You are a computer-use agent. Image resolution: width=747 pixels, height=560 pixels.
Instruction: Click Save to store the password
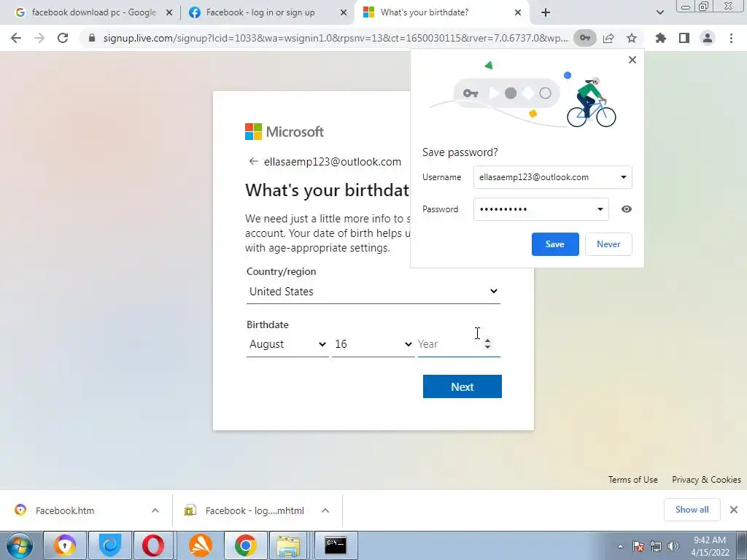[x=555, y=244]
